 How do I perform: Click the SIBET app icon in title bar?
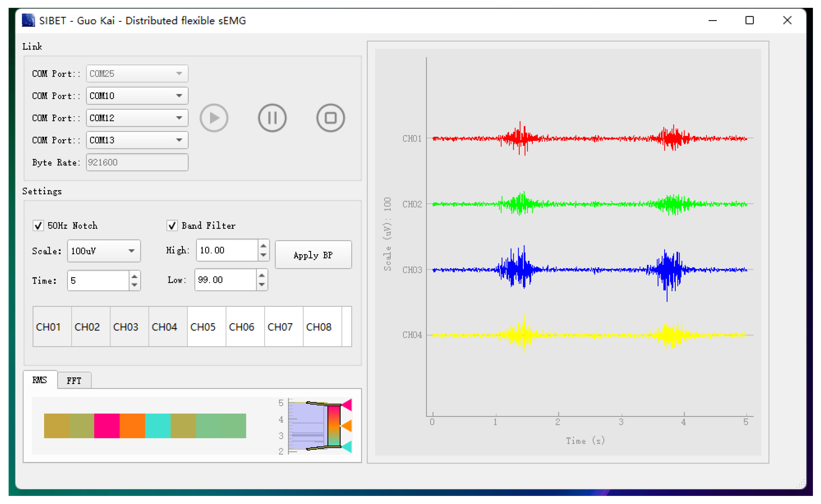click(x=28, y=20)
